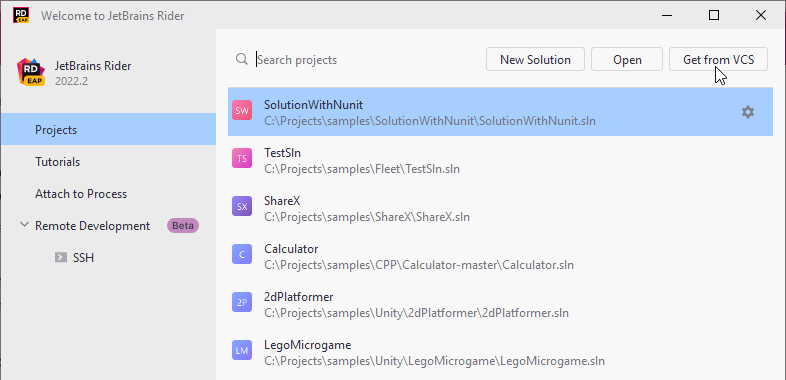Image resolution: width=786 pixels, height=380 pixels.
Task: Click the Open button
Action: [627, 60]
